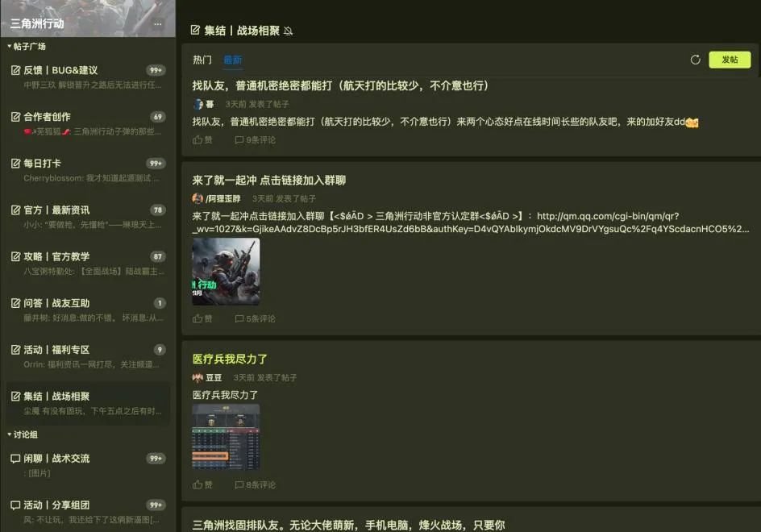Like the 来了就一起冲 post

pos(202,319)
